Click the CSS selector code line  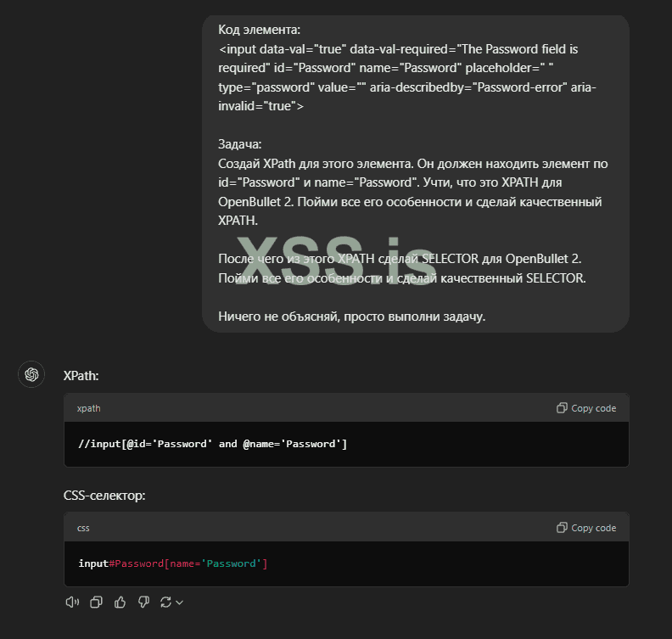point(172,563)
